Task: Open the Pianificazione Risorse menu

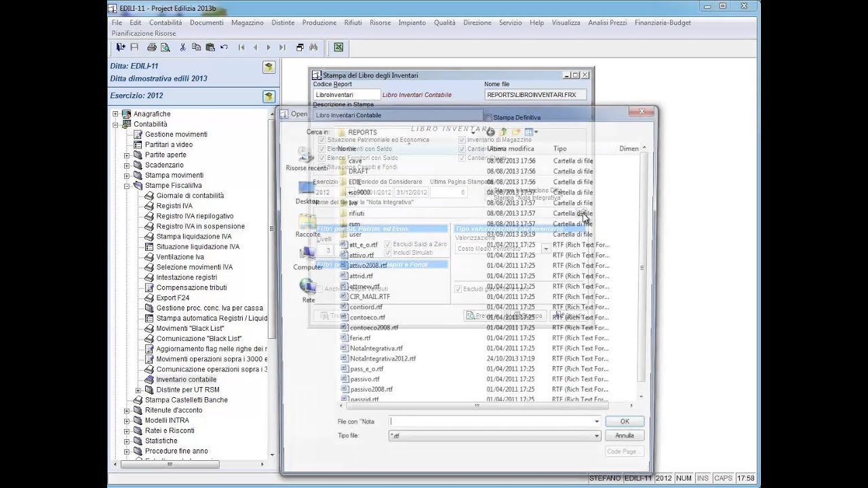Action: pyautogui.click(x=144, y=33)
